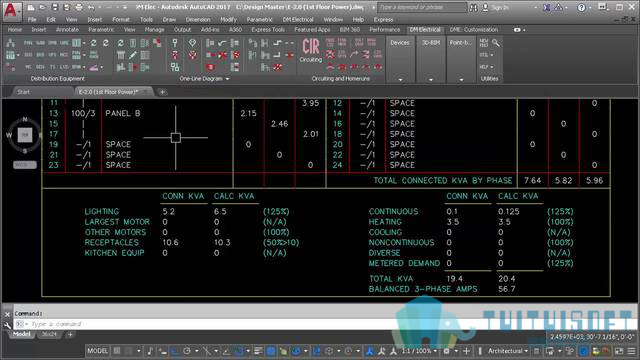The image size is (640, 360).
Task: Switch to the Start file tab
Action: click(23, 92)
